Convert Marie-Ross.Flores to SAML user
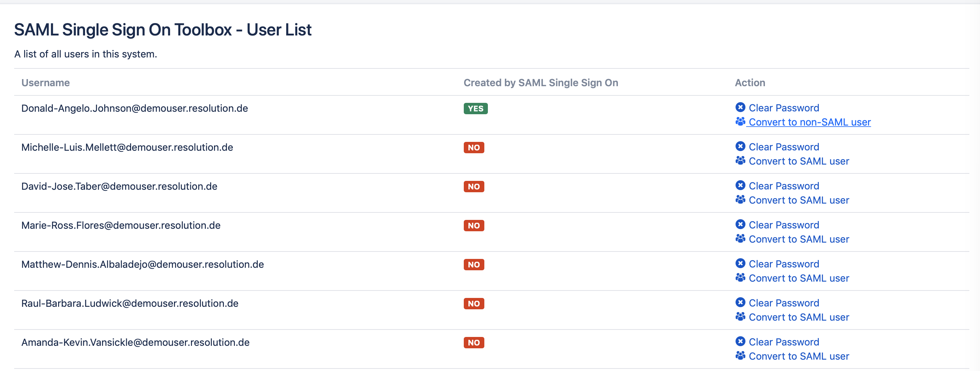Screen dimensions: 980x371 [799, 239]
